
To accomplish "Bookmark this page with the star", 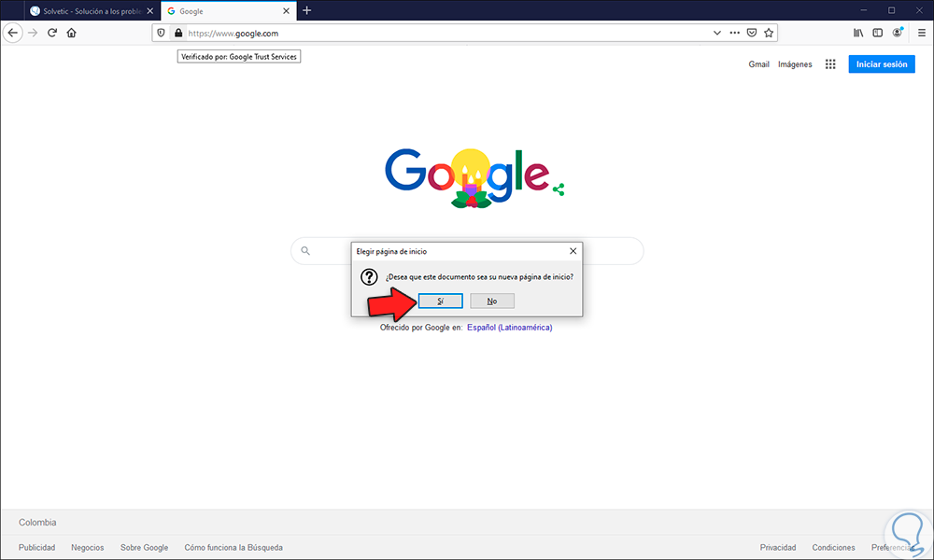I will click(769, 34).
